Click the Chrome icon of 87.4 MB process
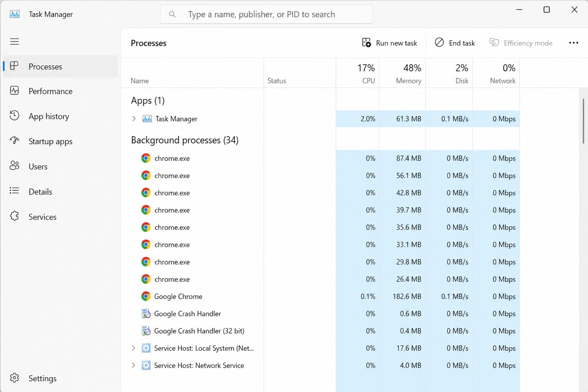The image size is (588, 392). point(146,158)
